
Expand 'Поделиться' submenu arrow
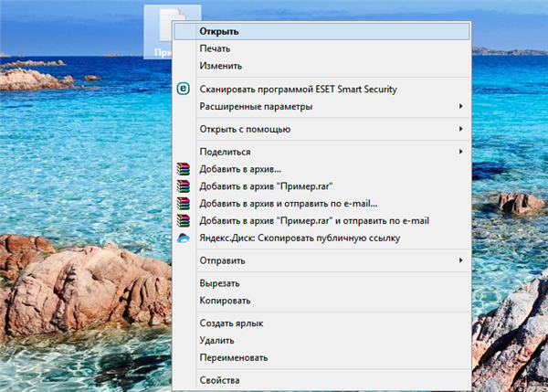coord(461,152)
